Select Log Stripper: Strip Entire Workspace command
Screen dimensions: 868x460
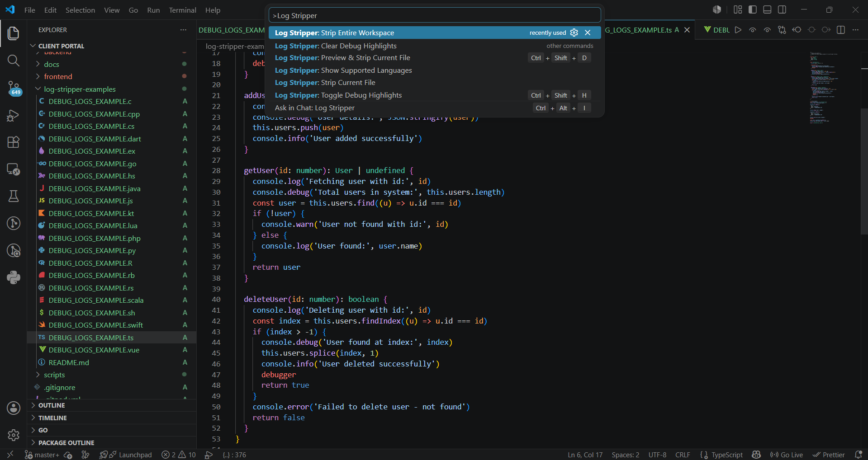coord(435,33)
